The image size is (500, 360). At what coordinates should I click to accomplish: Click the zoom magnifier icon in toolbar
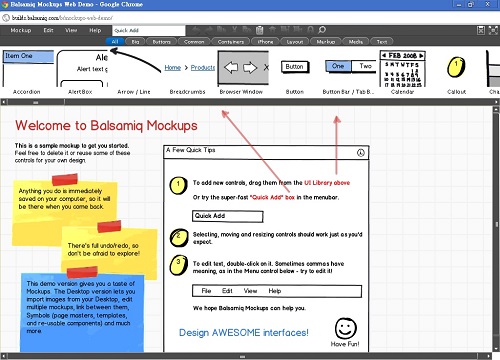click(322, 30)
